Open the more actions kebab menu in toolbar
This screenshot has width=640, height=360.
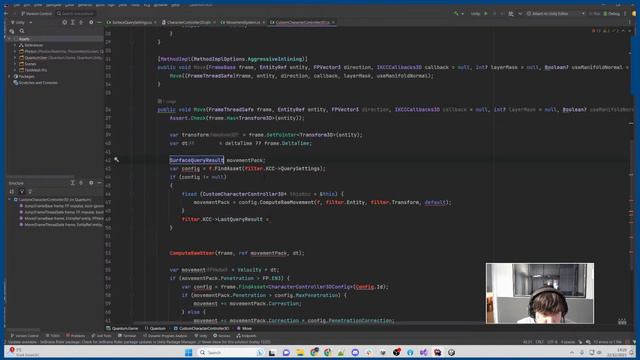point(625,13)
